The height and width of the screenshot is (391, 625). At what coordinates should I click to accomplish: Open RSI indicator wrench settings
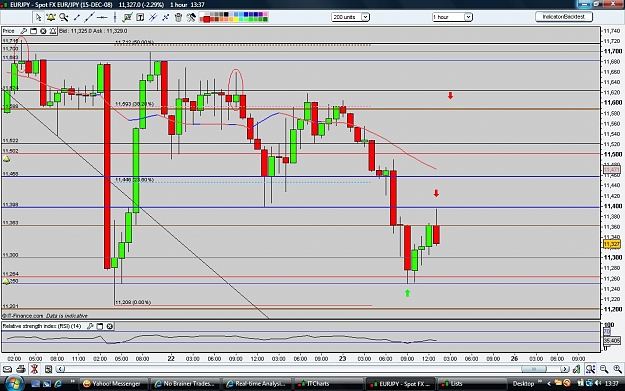click(x=90, y=326)
